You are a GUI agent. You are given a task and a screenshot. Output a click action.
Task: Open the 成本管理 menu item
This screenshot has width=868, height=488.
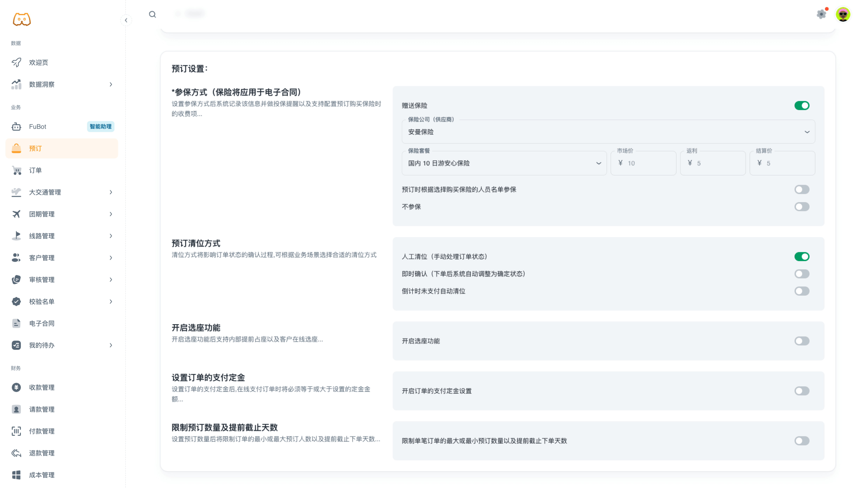point(62,475)
